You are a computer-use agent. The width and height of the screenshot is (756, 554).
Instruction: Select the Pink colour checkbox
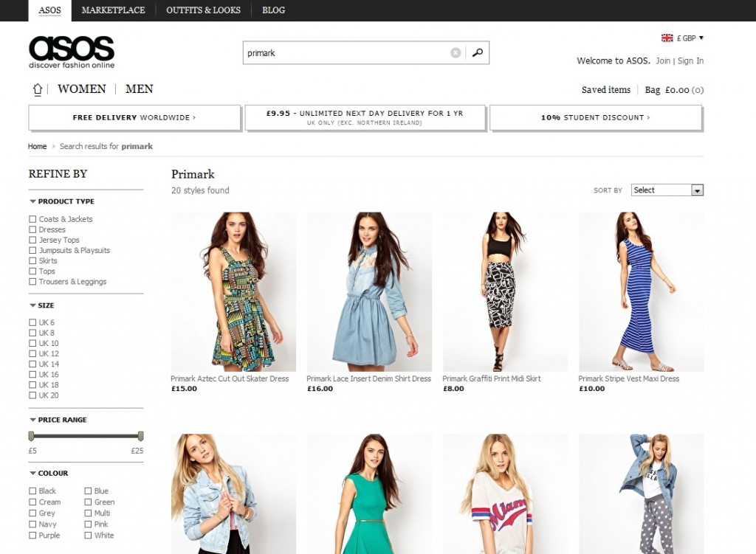88,524
